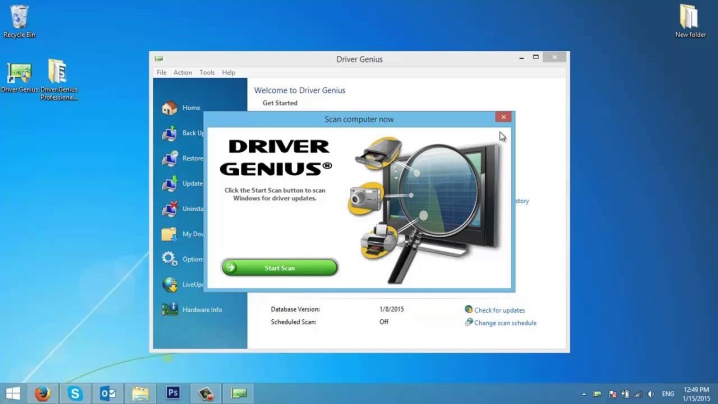The image size is (718, 404).
Task: Open the Tools menu
Action: tap(207, 72)
